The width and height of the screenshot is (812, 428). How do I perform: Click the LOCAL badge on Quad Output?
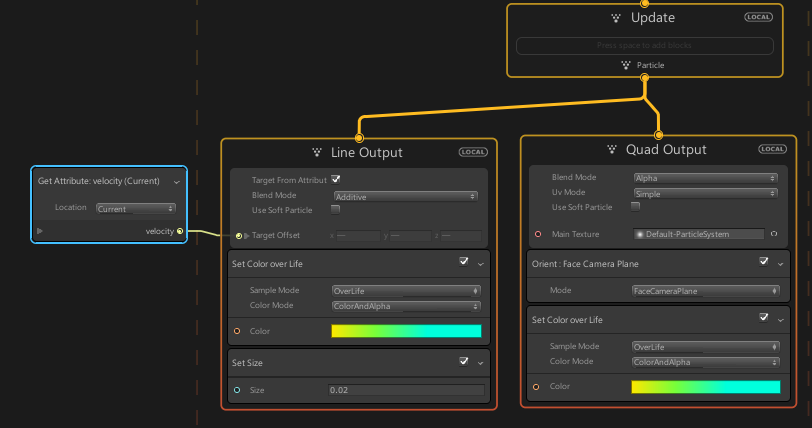(x=773, y=149)
